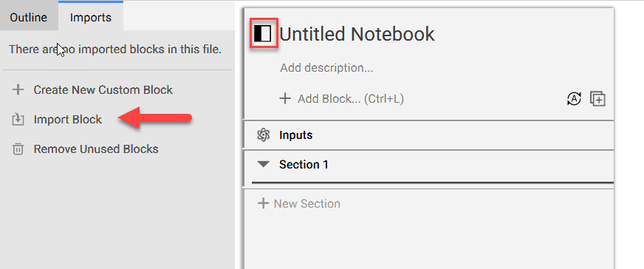Click the plus icon before New Section
644x269 pixels.
click(263, 203)
